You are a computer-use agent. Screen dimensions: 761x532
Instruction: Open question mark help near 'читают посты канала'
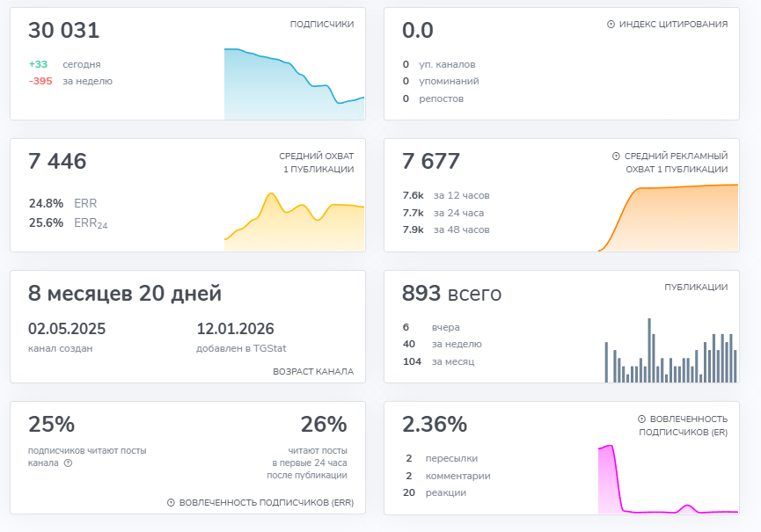pyautogui.click(x=68, y=463)
